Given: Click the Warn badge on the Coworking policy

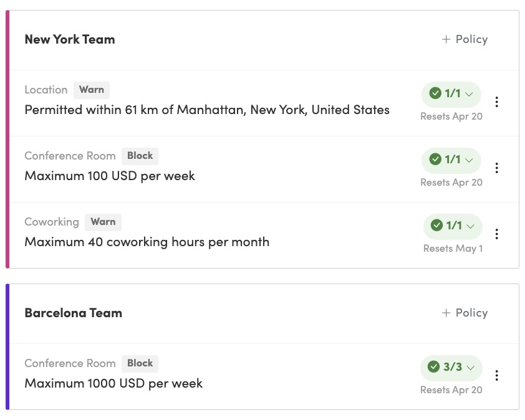Looking at the screenshot, I should 103,222.
